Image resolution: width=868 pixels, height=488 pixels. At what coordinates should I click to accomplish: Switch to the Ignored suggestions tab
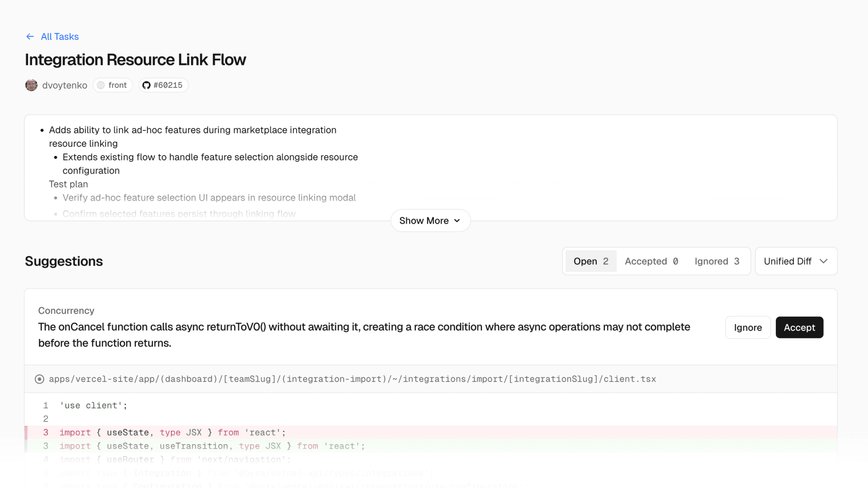coord(717,261)
